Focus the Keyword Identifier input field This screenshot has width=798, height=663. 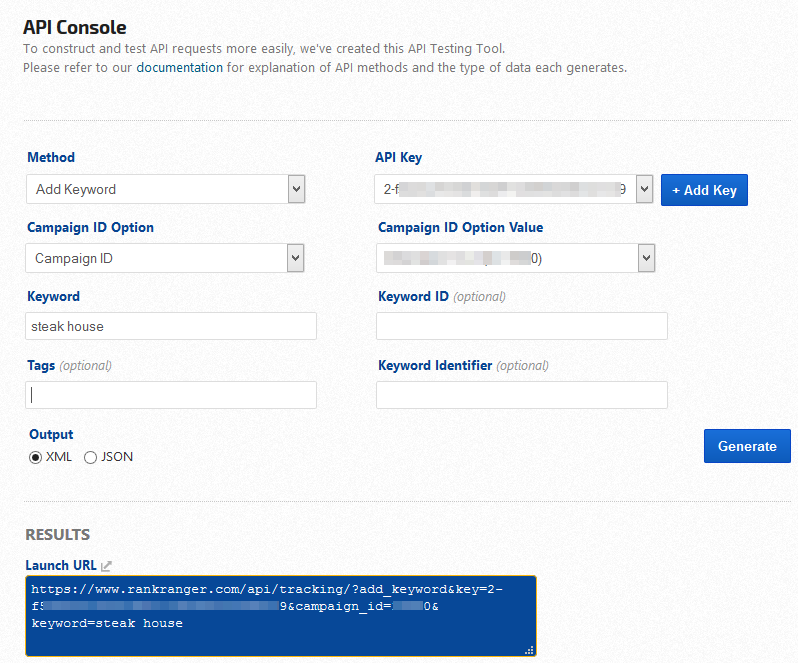[521, 395]
